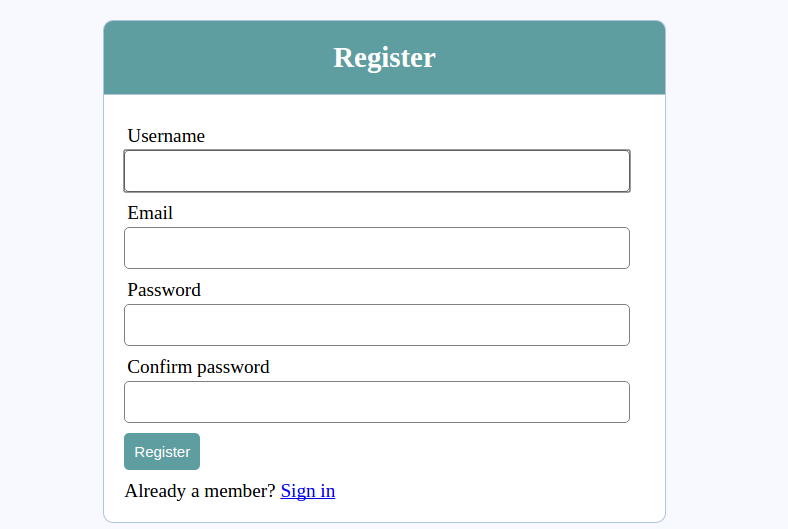788x529 pixels.
Task: Focus the password confirmation field
Action: [376, 402]
